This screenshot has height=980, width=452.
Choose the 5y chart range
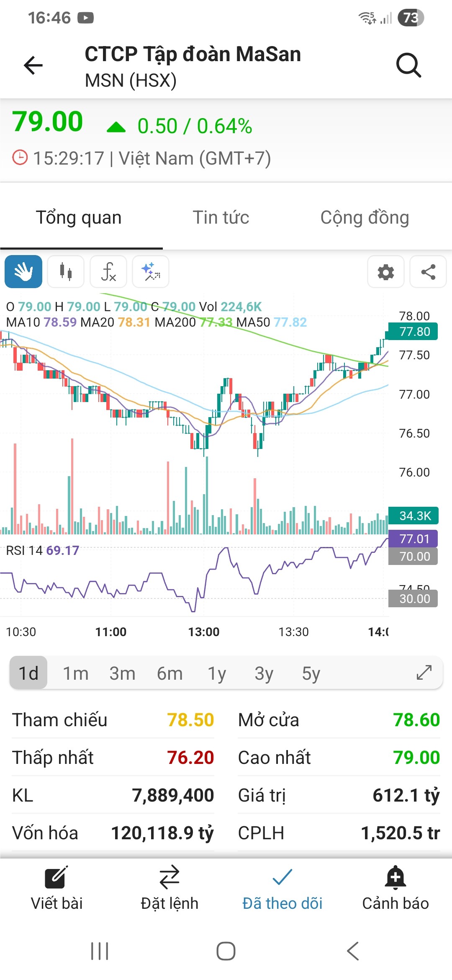coord(311,673)
